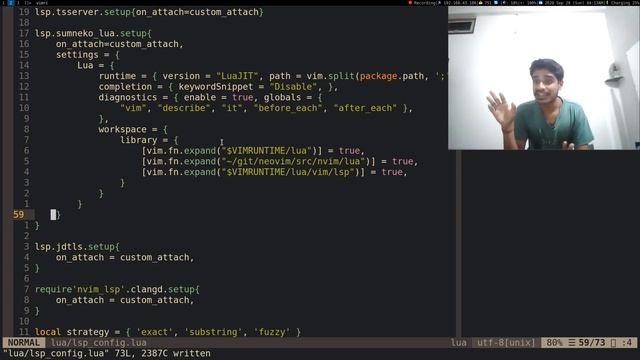640x360 pixels.
Task: Click utf-8[unix] encoding in statusline
Action: 505,343
